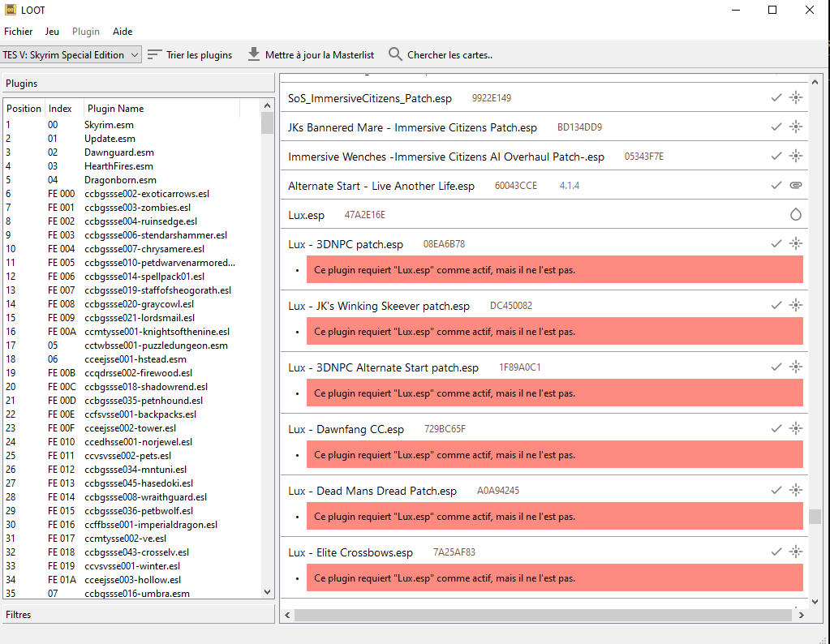
Task: Select Dawnguard.esm in the plugin list
Action: [x=118, y=152]
